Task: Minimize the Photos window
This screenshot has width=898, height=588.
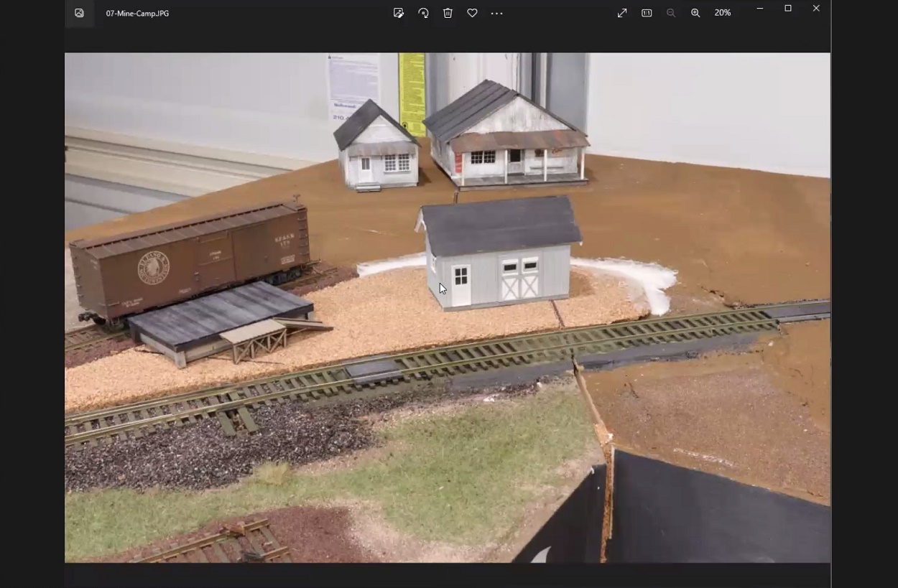Action: [x=759, y=9]
